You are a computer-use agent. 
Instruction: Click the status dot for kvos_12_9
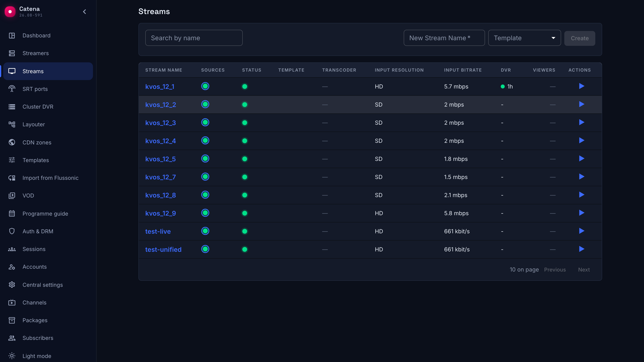coord(245,213)
